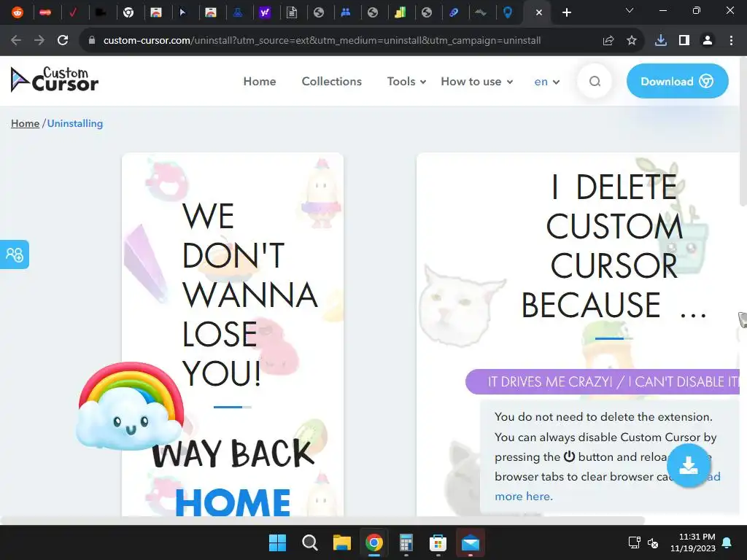Click the address bar URL

click(322, 41)
